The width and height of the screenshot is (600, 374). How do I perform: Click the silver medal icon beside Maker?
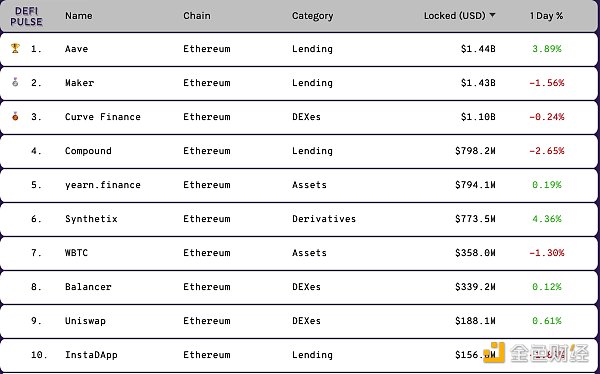15,82
